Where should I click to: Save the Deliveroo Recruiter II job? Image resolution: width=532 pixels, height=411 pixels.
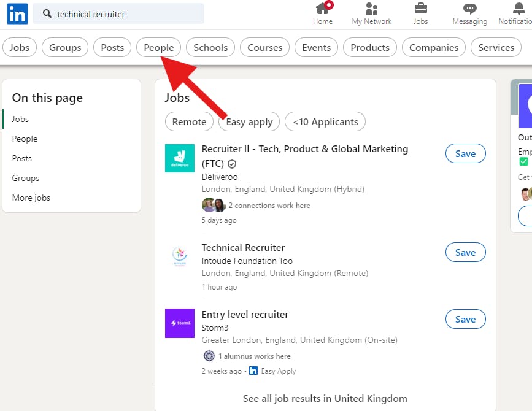pyautogui.click(x=466, y=153)
